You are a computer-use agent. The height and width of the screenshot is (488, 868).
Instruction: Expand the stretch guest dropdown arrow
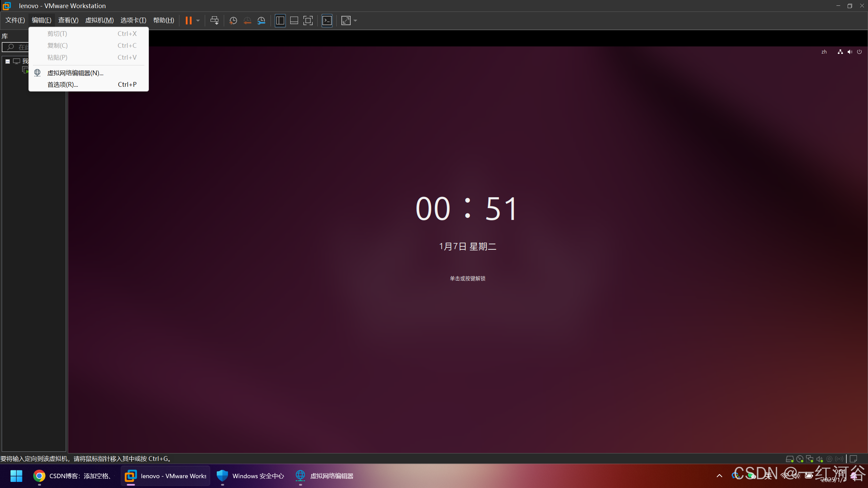pos(355,20)
